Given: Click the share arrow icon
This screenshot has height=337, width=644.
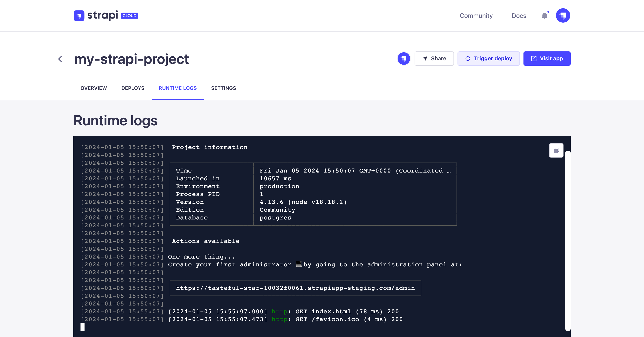Looking at the screenshot, I should pos(425,59).
